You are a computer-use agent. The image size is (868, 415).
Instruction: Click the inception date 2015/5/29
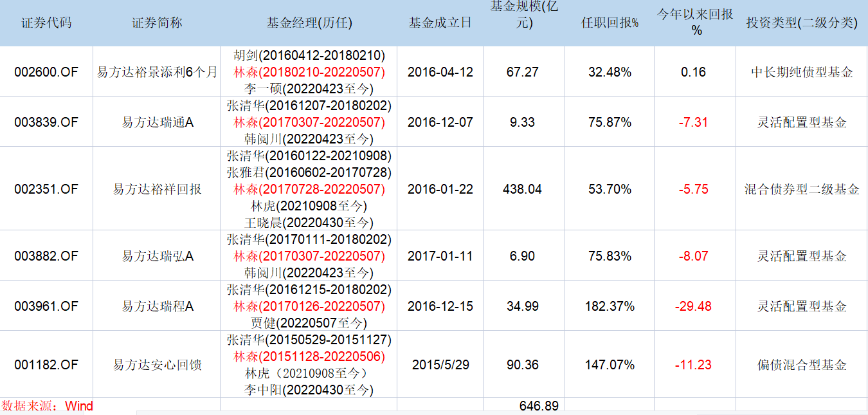(440, 365)
